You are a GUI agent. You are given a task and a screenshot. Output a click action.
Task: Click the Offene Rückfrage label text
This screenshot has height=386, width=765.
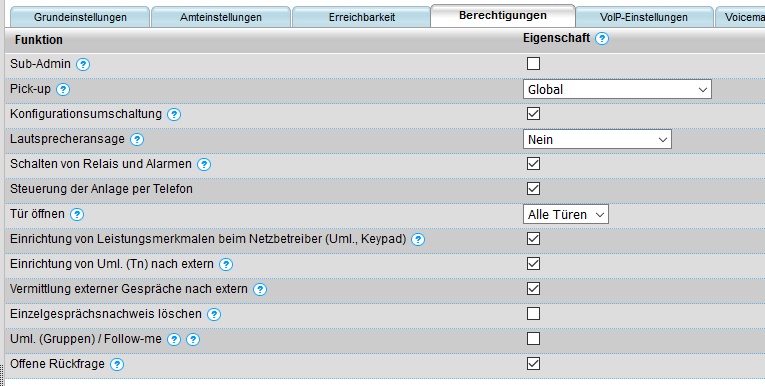[x=58, y=364]
